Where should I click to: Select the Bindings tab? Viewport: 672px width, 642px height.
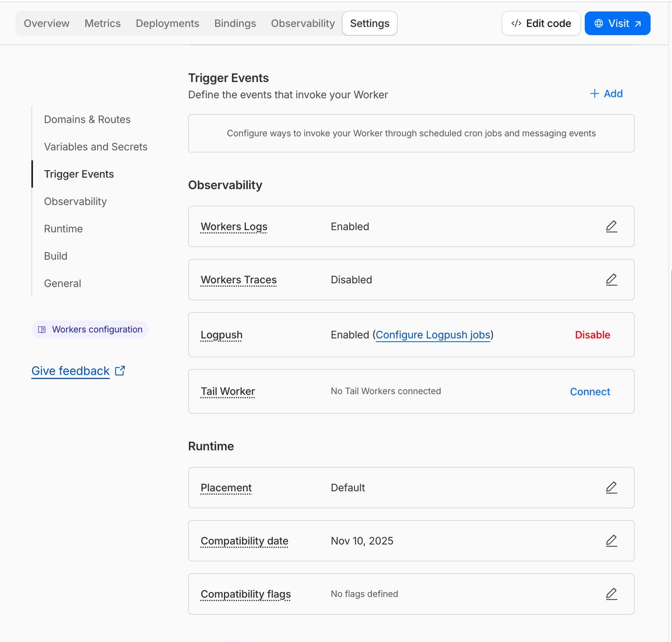(x=235, y=24)
